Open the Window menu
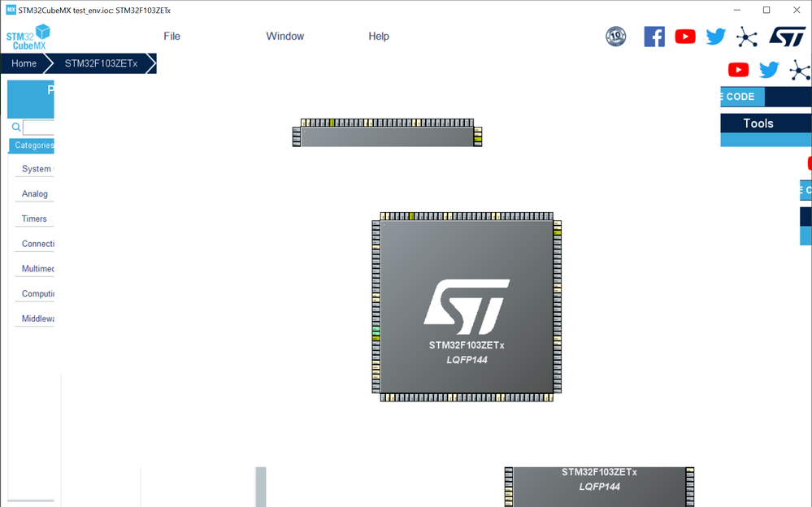Viewport: 812px width, 507px height. pyautogui.click(x=284, y=37)
